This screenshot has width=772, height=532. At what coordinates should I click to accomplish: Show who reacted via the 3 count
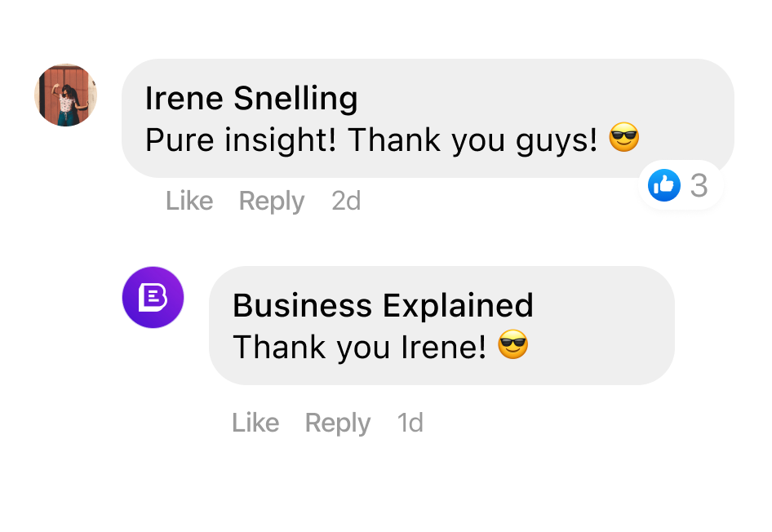click(x=699, y=186)
